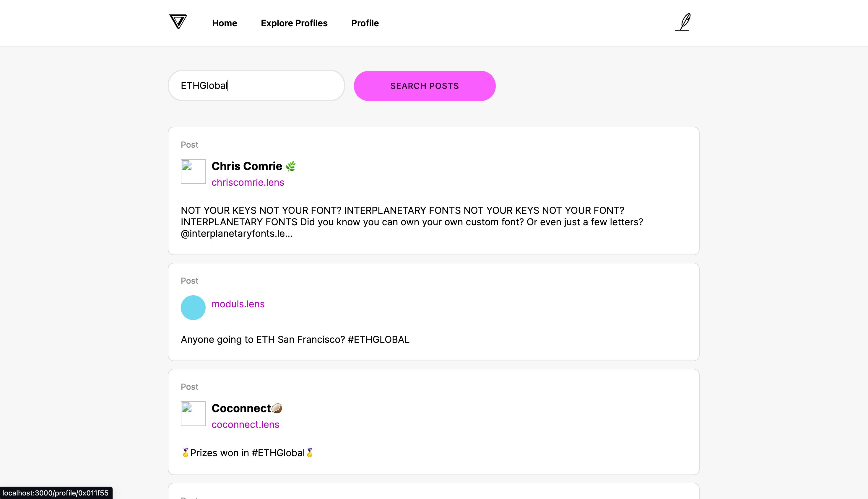868x499 pixels.
Task: Click the cyan moduls.lens avatar circle
Action: point(193,307)
